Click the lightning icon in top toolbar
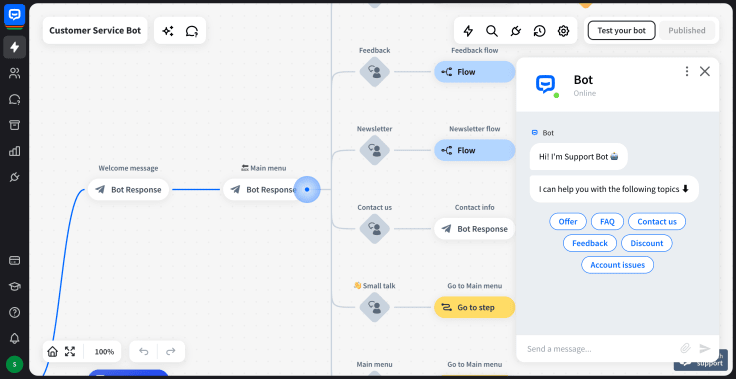This screenshot has width=736, height=379. 468,31
